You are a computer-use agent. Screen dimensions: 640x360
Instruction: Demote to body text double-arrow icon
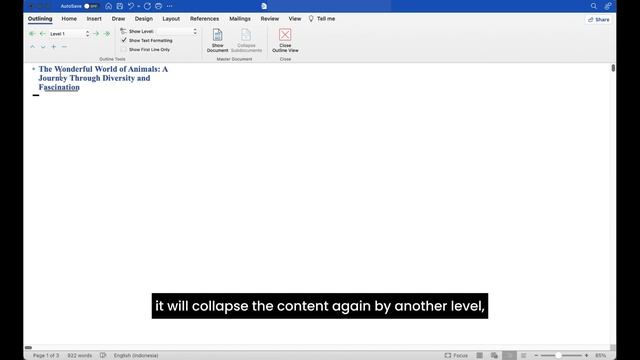(107, 34)
